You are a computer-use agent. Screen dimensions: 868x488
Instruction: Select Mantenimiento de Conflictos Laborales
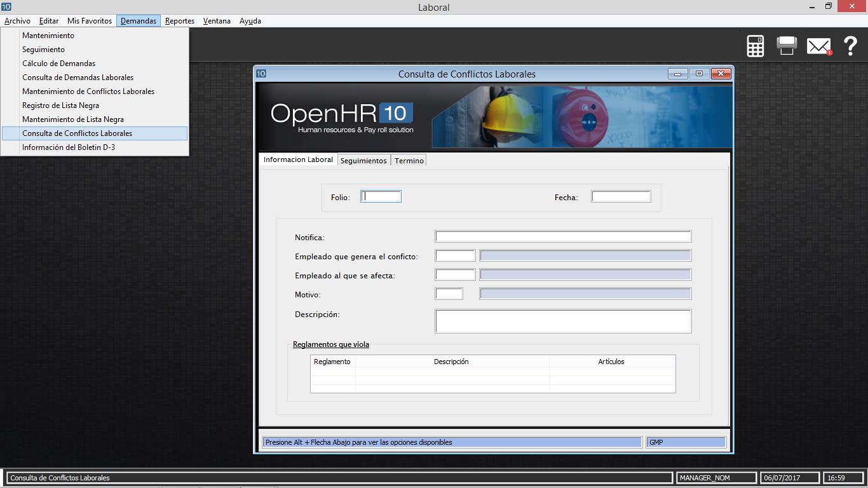88,91
